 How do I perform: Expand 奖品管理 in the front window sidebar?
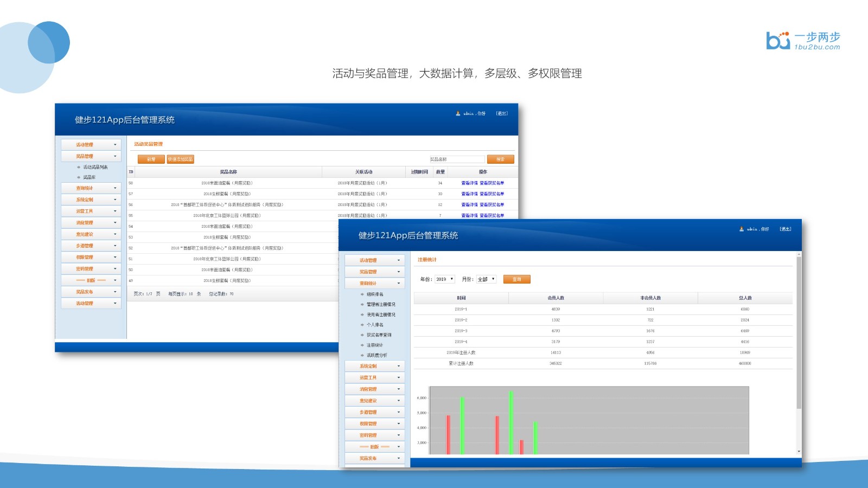(x=375, y=272)
